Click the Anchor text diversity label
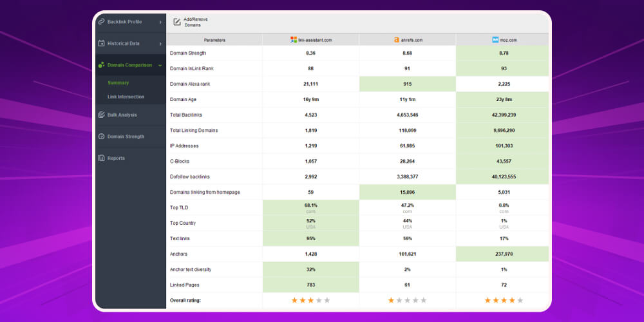The height and width of the screenshot is (322, 644). point(191,269)
